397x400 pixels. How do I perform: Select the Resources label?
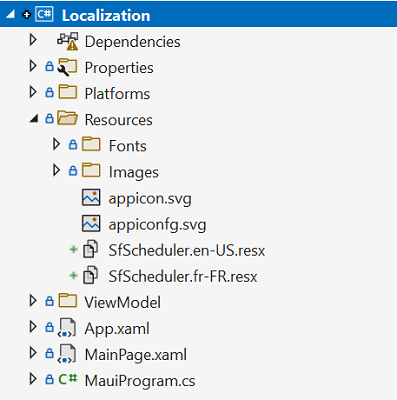[119, 120]
